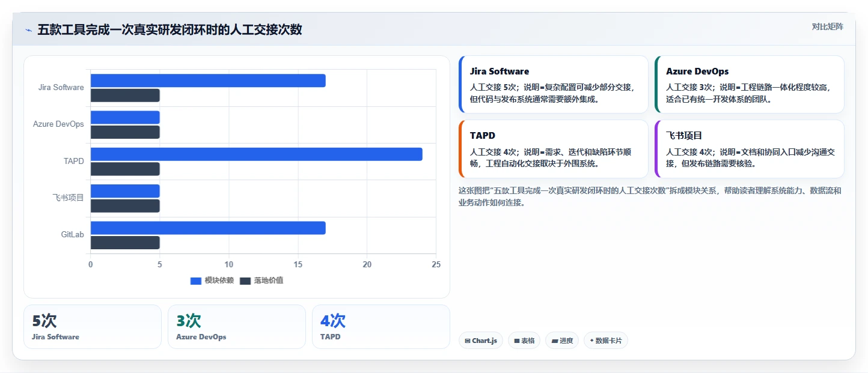Click text 人工交接 5次 in Jira card
The image size is (868, 373).
pyautogui.click(x=495, y=87)
